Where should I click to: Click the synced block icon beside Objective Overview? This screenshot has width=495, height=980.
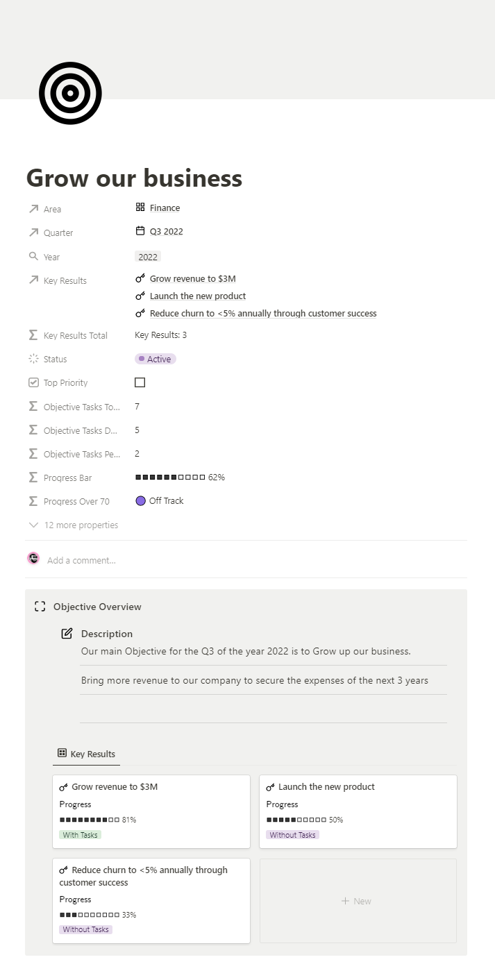[40, 606]
